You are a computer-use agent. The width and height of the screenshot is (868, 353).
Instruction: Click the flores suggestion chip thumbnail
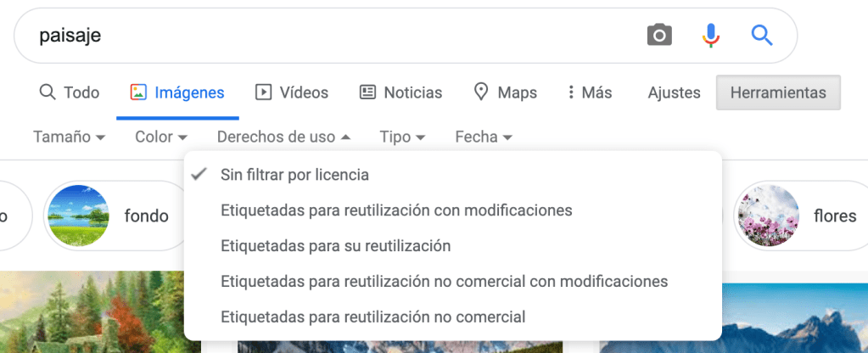coord(768,216)
